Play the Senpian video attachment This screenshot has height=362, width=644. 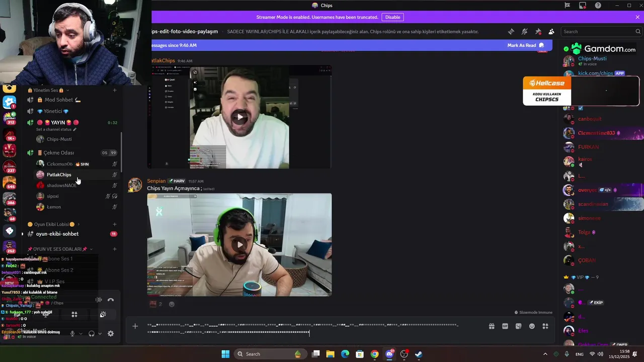tap(240, 245)
